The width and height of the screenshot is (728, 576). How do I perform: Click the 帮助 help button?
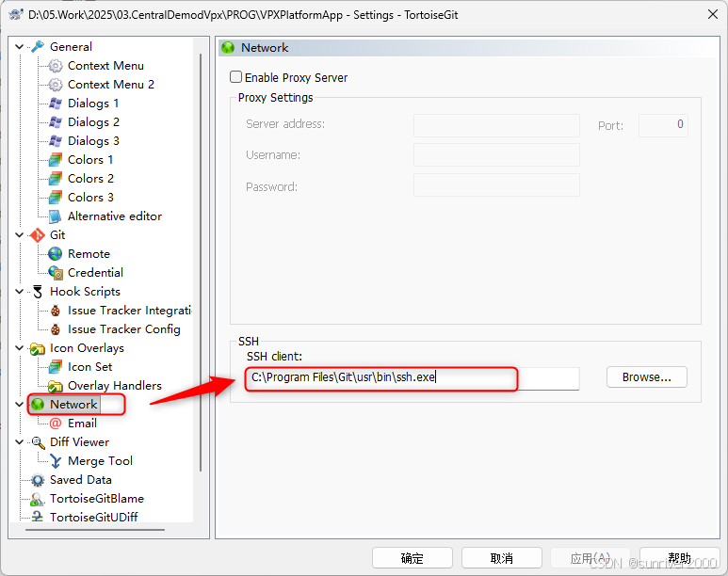point(680,557)
